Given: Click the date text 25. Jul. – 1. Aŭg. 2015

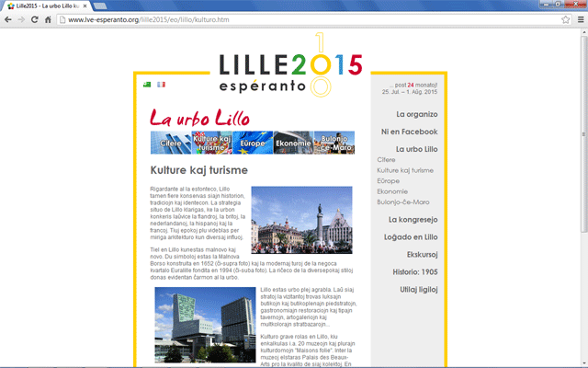Looking at the screenshot, I should pos(410,92).
